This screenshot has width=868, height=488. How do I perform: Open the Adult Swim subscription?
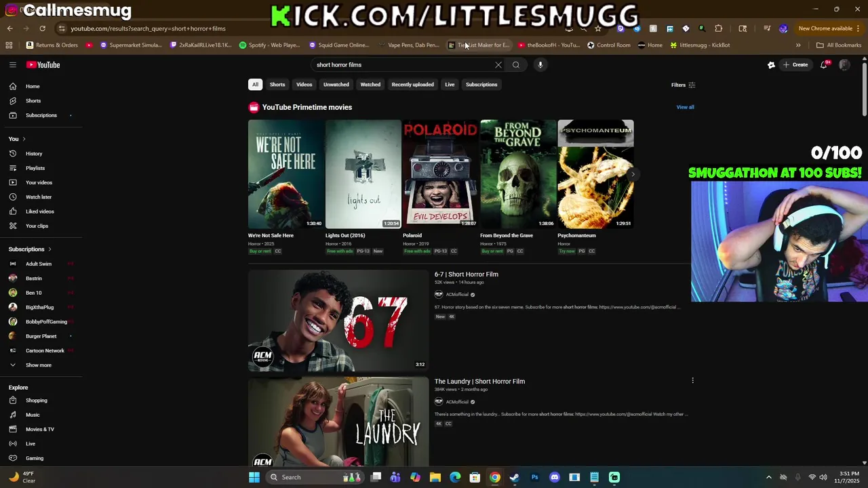(38, 264)
